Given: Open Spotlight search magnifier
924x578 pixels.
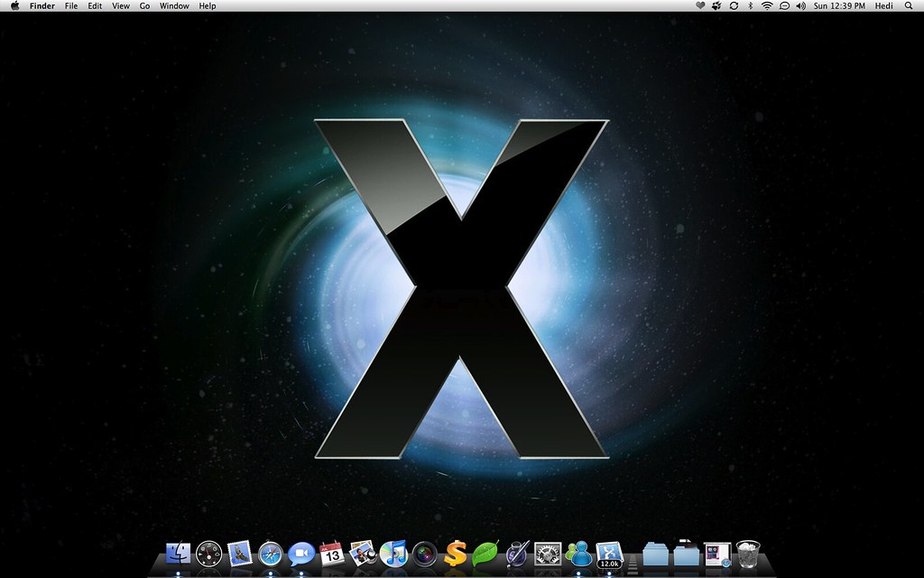Looking at the screenshot, I should (909, 6).
